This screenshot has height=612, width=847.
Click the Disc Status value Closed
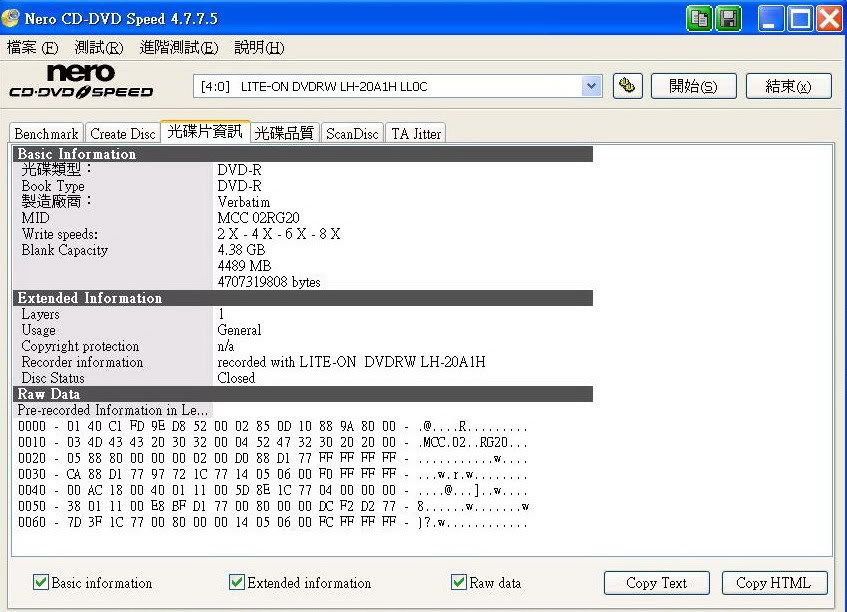[x=236, y=378]
